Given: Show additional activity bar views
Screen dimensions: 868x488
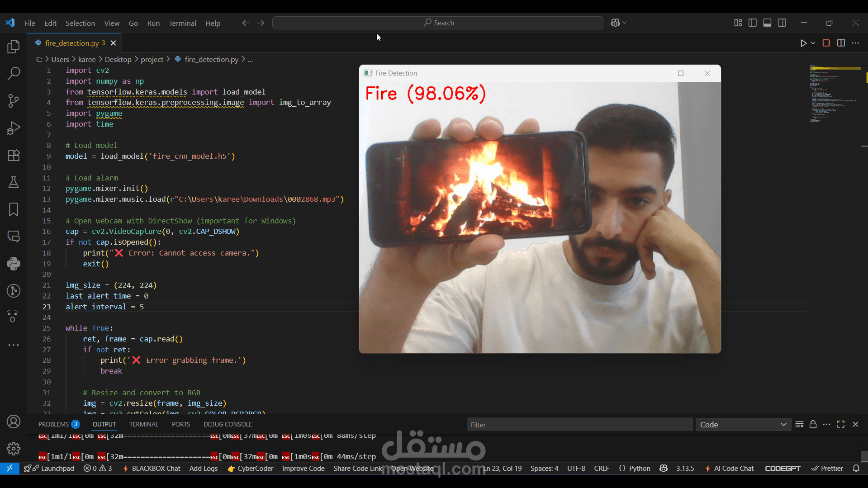Looking at the screenshot, I should pos(14,345).
